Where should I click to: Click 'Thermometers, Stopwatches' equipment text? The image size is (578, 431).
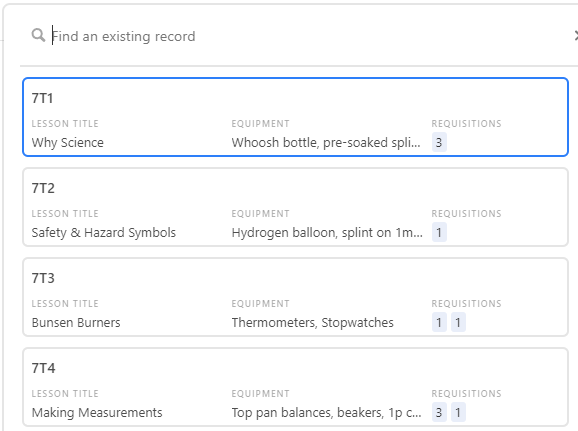point(313,323)
